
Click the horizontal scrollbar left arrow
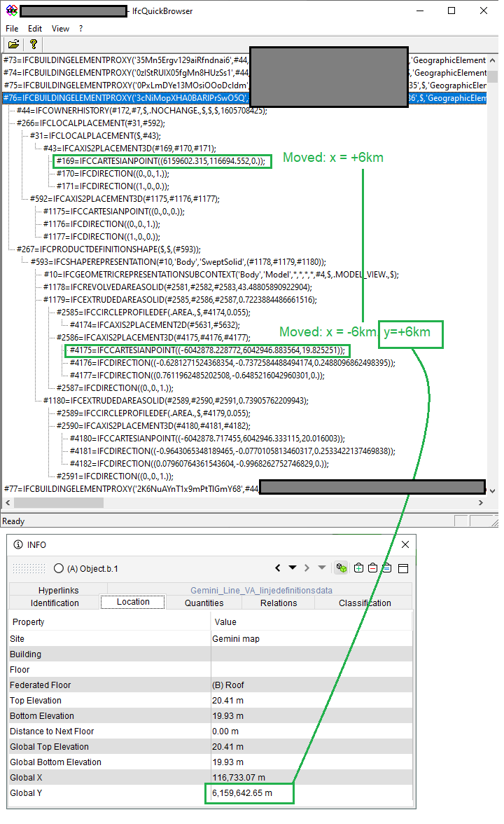pyautogui.click(x=8, y=503)
